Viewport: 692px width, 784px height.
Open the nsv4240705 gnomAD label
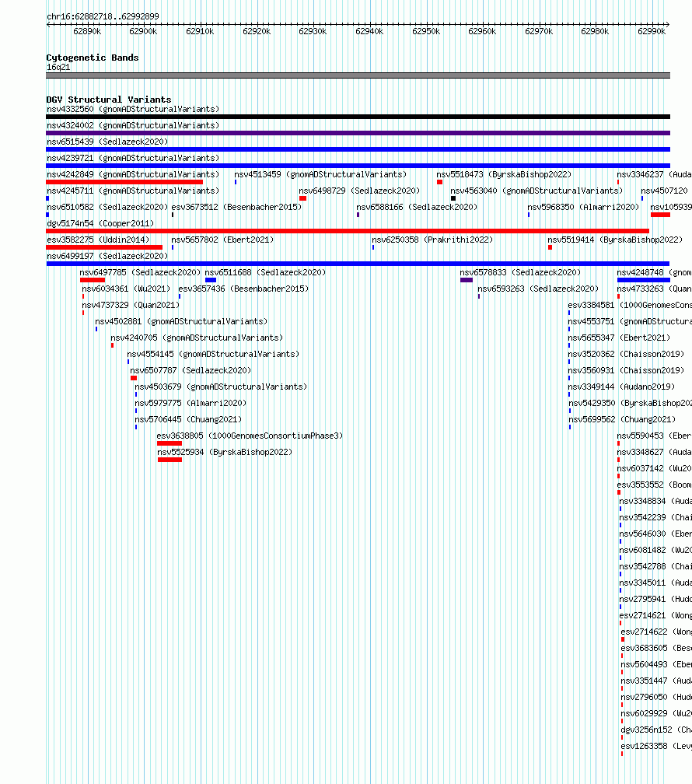(197, 338)
